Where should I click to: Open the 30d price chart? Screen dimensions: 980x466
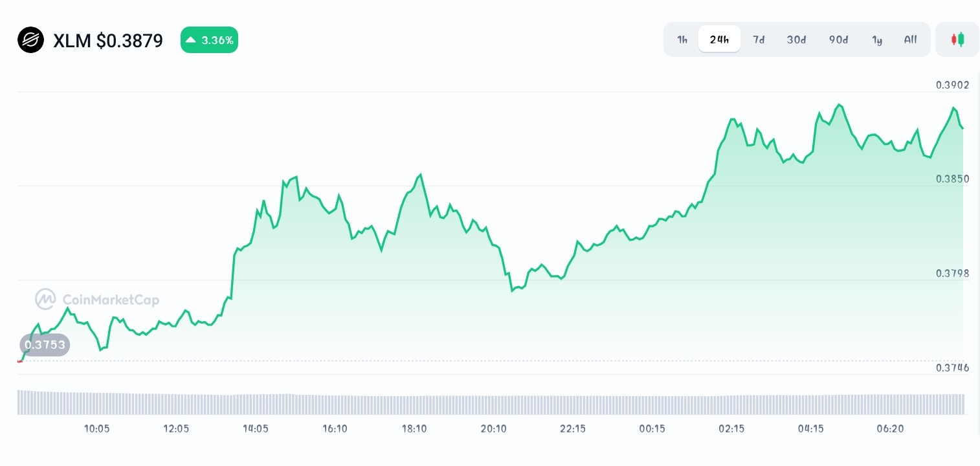pyautogui.click(x=796, y=39)
